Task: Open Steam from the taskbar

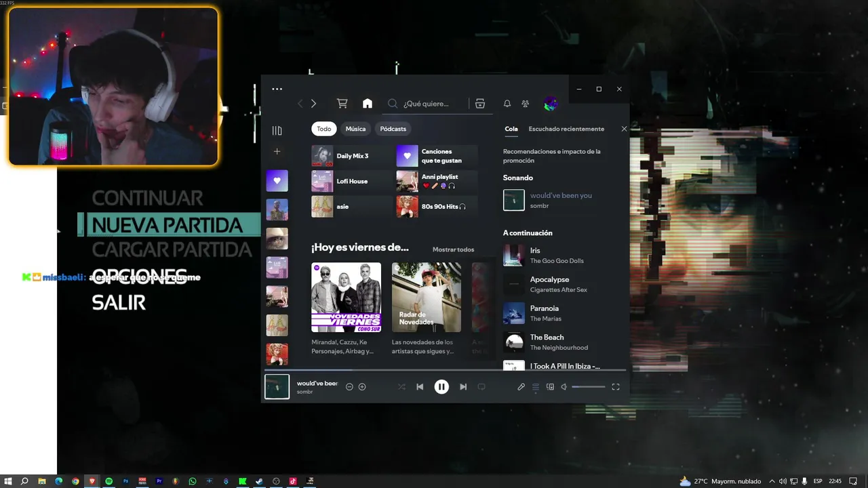Action: (259, 481)
